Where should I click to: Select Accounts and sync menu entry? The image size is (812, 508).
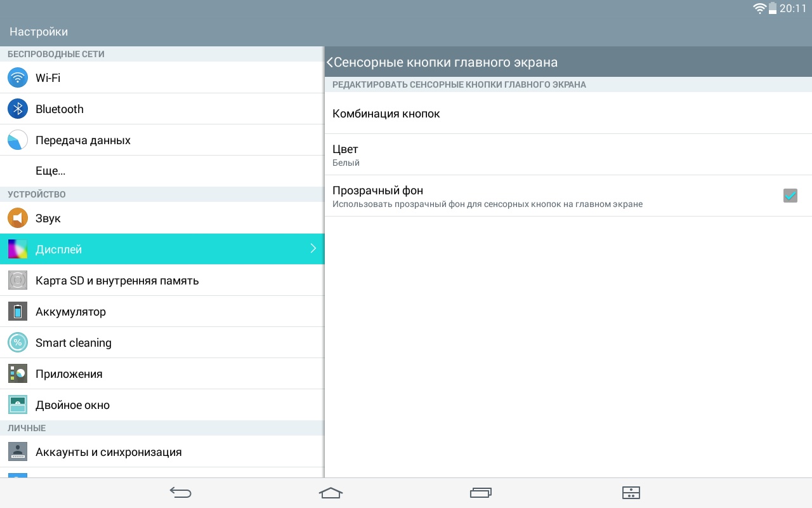coord(108,452)
